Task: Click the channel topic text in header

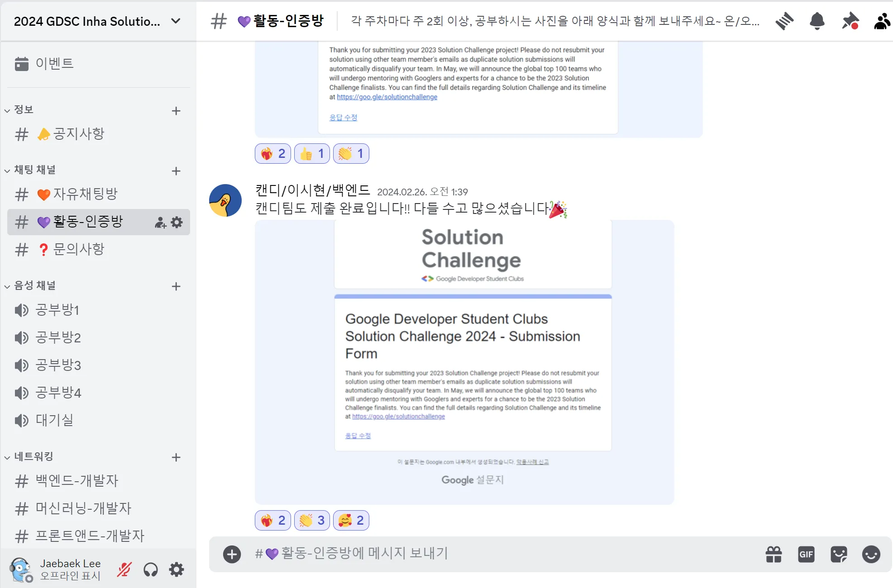Action: coord(555,21)
